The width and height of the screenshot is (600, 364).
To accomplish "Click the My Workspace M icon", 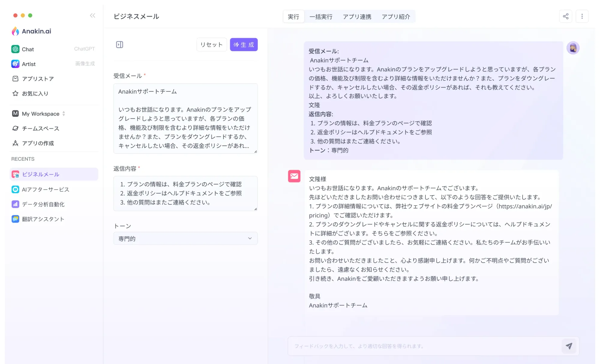I will point(15,113).
